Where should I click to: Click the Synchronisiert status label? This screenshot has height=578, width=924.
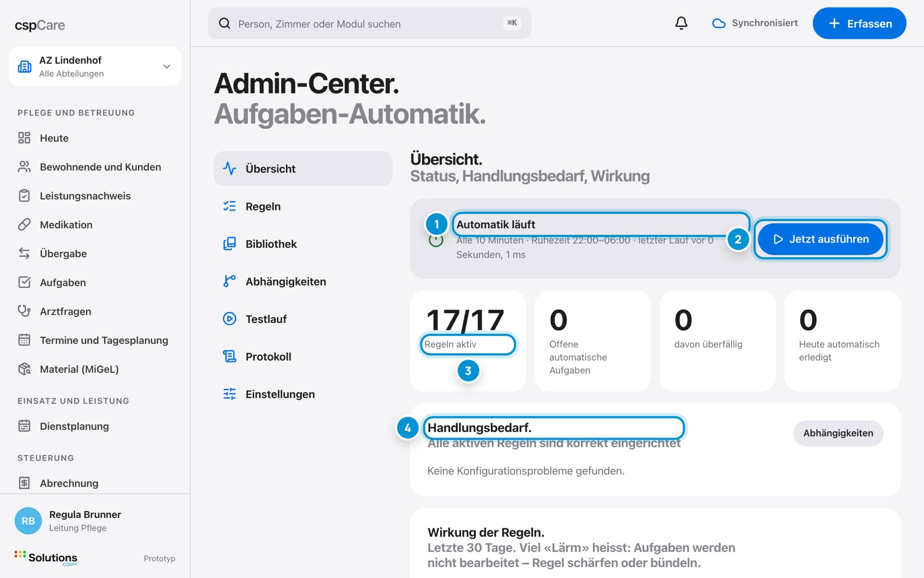pyautogui.click(x=765, y=23)
